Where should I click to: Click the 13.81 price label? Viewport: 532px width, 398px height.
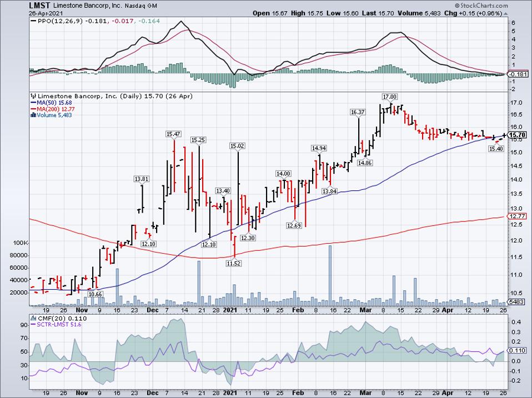[x=142, y=179]
